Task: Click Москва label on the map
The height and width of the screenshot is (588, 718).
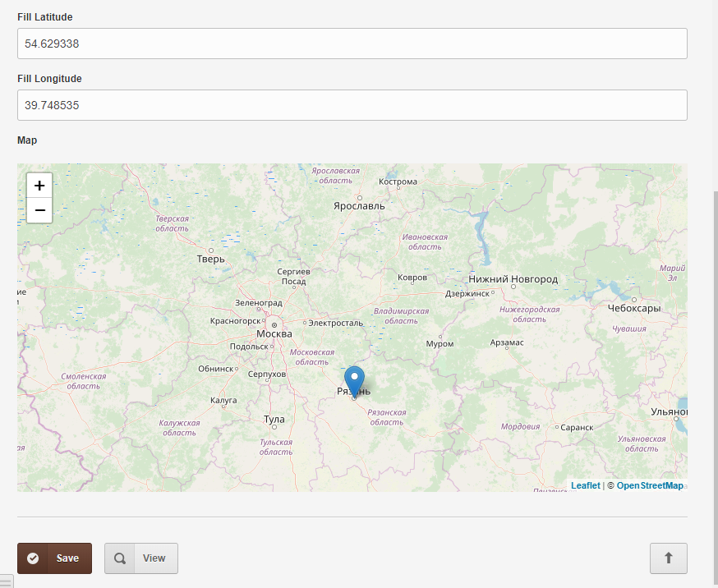Action: [274, 334]
